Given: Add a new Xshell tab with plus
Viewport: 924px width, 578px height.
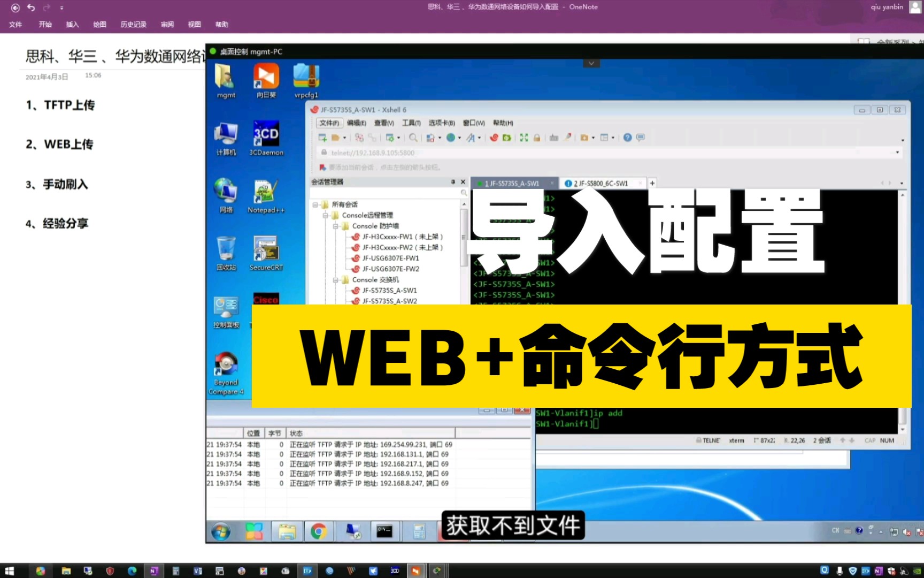Looking at the screenshot, I should [x=652, y=183].
